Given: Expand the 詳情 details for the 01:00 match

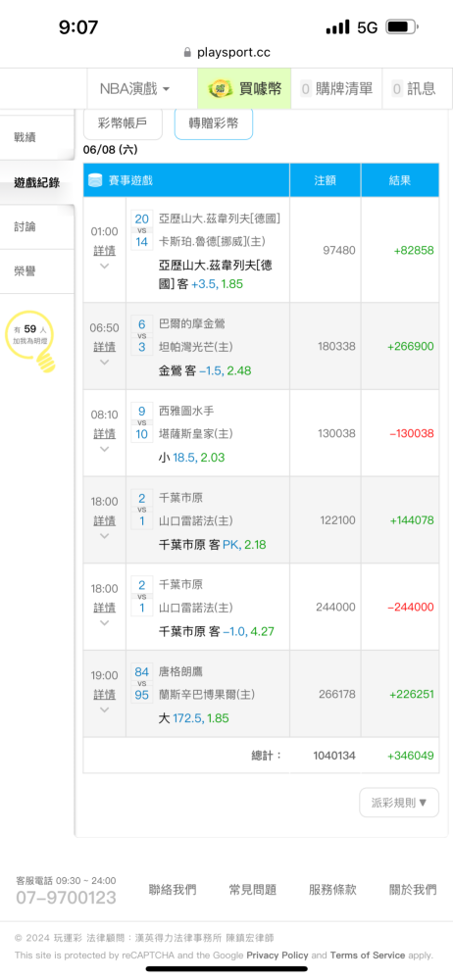Looking at the screenshot, I should coord(105,251).
